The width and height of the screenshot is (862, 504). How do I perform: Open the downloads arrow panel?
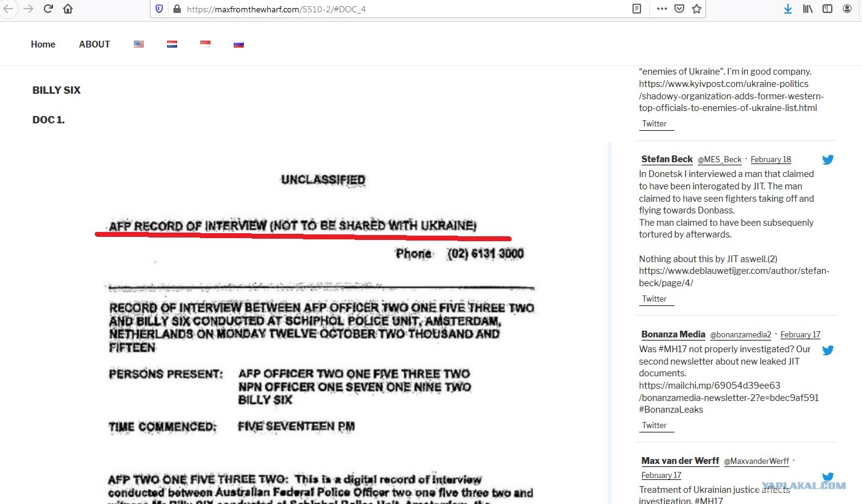click(x=788, y=9)
